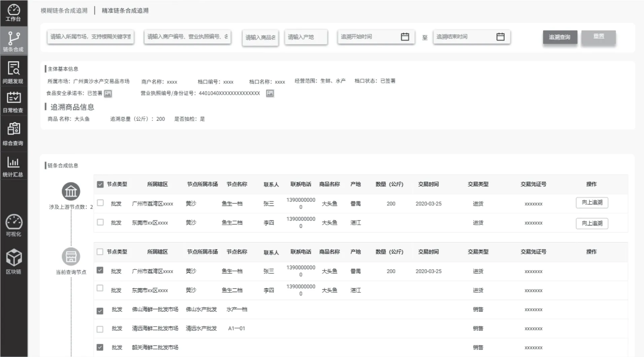Switch to 精准链条合成追溯 tab
Screen dimensions: 644x357
pyautogui.click(x=125, y=10)
